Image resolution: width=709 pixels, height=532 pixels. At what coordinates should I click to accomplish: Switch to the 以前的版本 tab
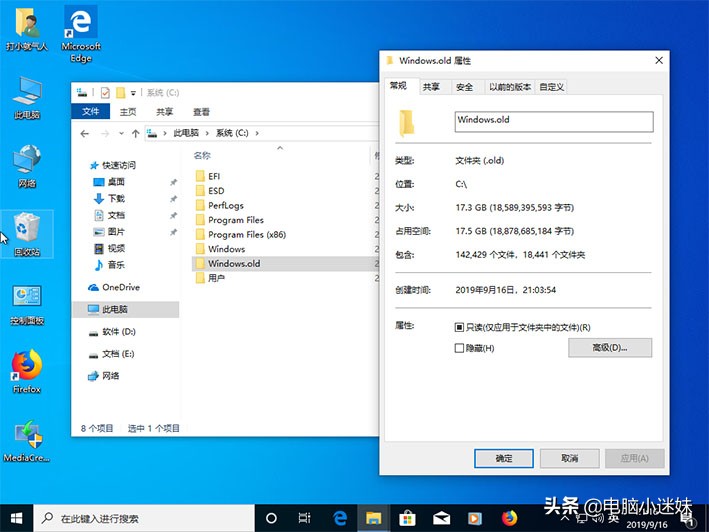tap(510, 87)
